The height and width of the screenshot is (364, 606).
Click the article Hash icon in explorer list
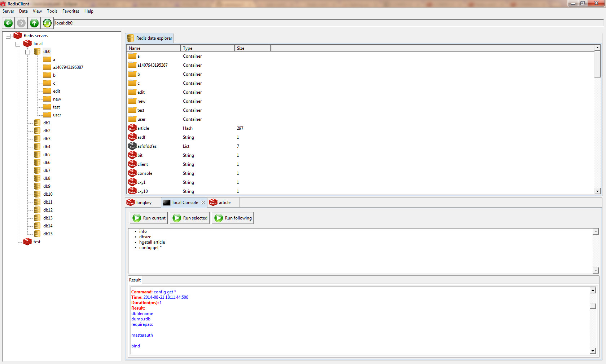(x=132, y=128)
